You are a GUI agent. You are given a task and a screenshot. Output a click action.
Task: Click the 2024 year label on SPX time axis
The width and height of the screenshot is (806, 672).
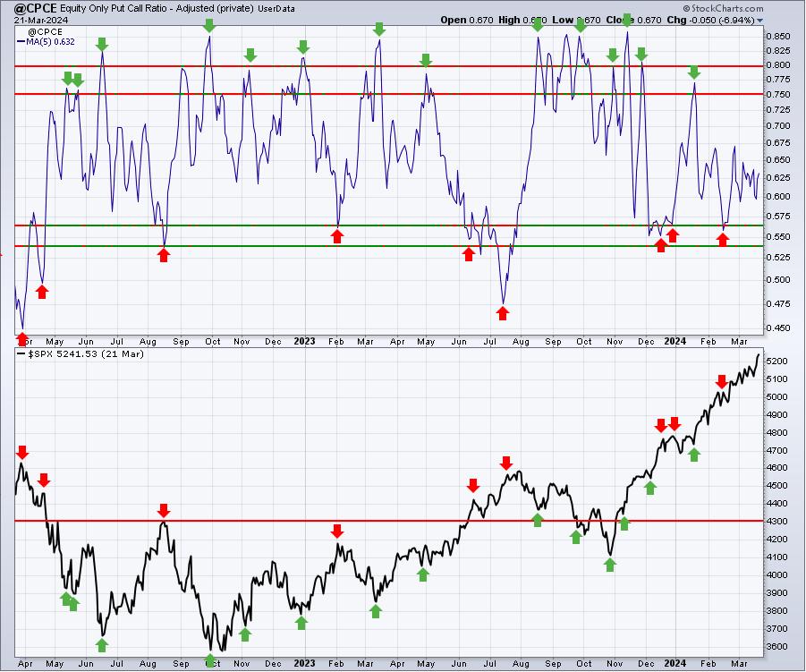click(674, 663)
